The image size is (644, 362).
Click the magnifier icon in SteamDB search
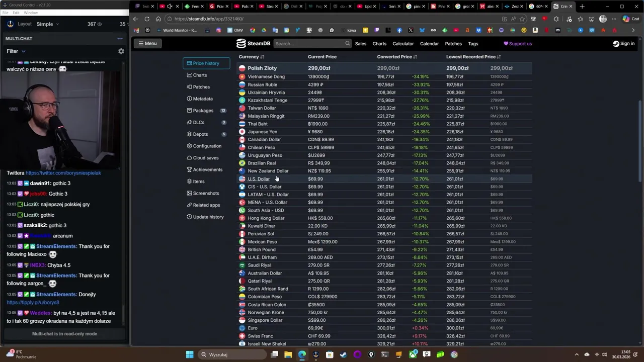(347, 44)
